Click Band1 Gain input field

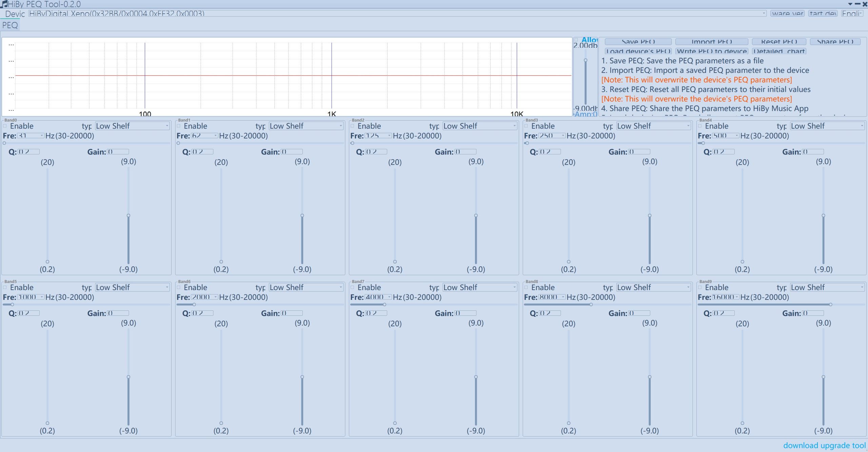point(292,152)
